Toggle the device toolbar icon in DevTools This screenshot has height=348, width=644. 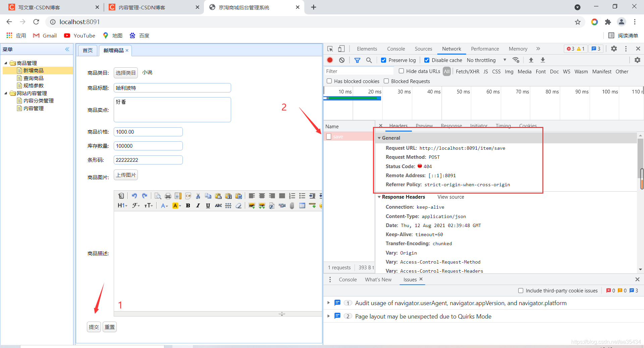pos(341,49)
